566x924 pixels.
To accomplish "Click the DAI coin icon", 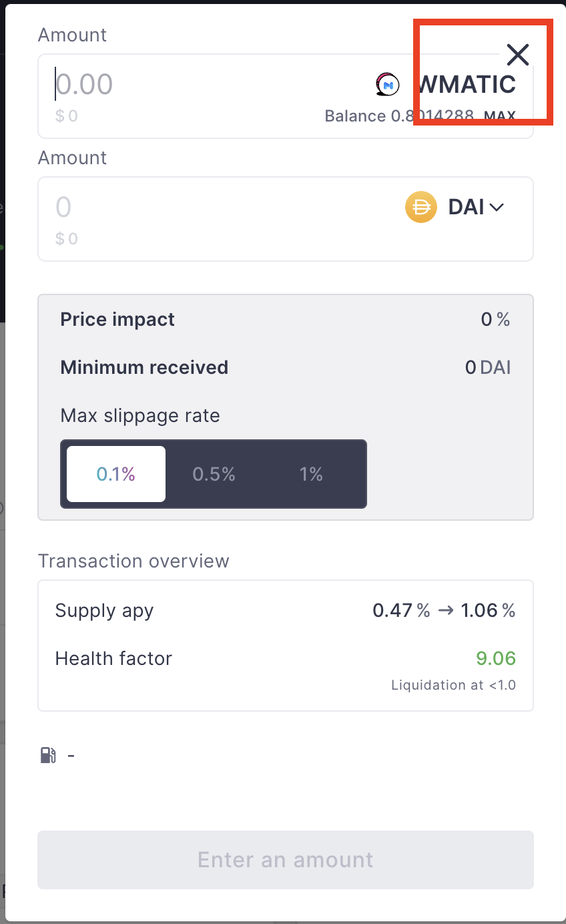I will point(420,207).
